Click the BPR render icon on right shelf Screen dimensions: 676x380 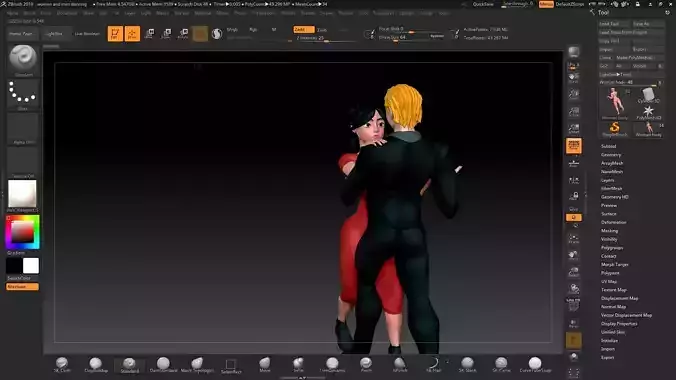click(573, 52)
